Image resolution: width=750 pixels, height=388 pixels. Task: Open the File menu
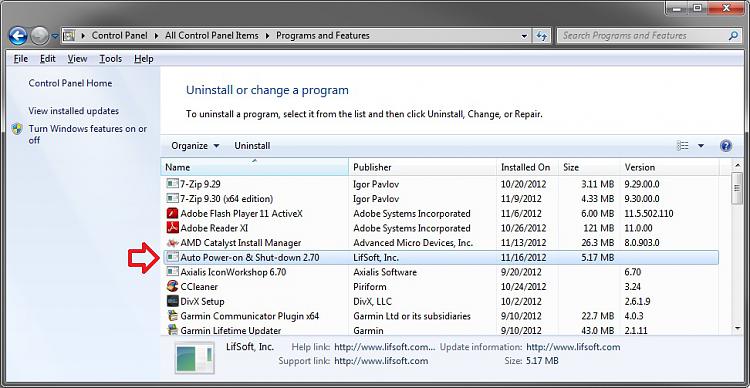tap(21, 58)
